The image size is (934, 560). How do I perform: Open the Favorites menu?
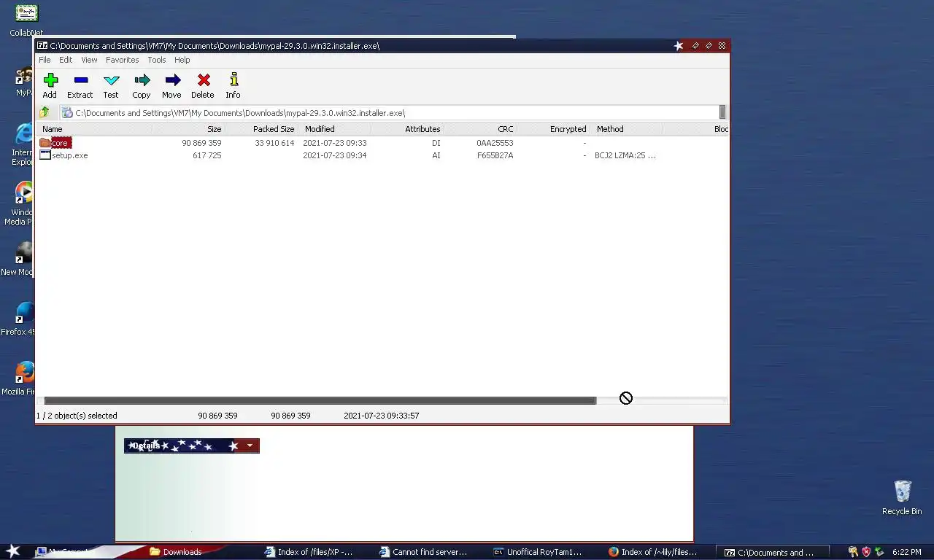coord(122,60)
